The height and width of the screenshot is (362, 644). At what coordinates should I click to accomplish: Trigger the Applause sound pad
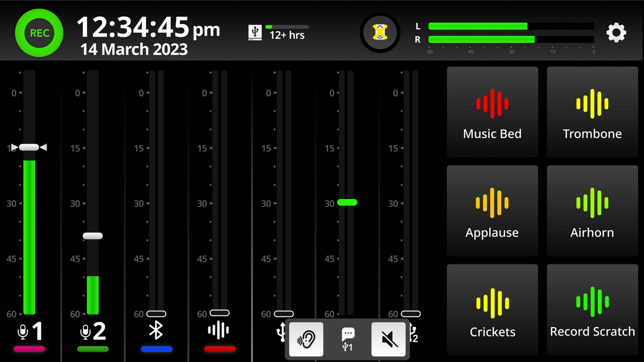click(492, 211)
